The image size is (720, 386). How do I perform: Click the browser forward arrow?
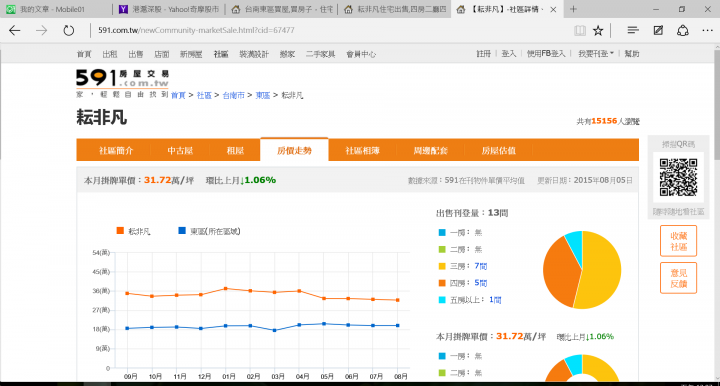(42, 30)
